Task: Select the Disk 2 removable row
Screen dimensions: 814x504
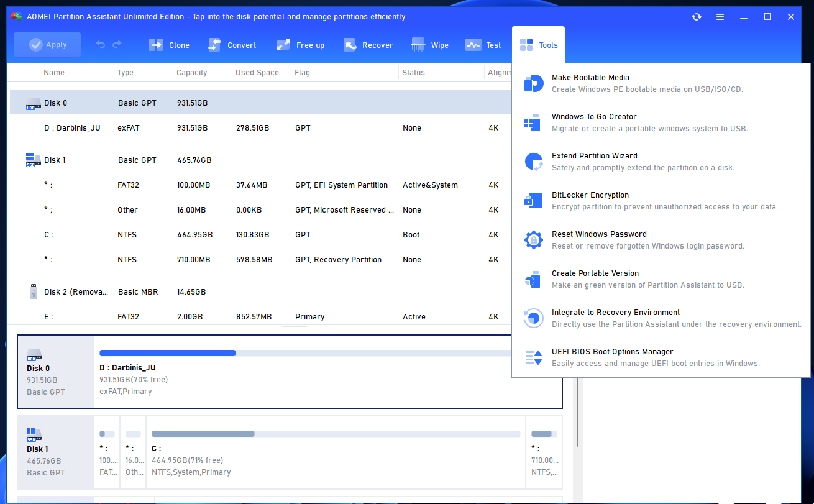Action: coord(261,291)
